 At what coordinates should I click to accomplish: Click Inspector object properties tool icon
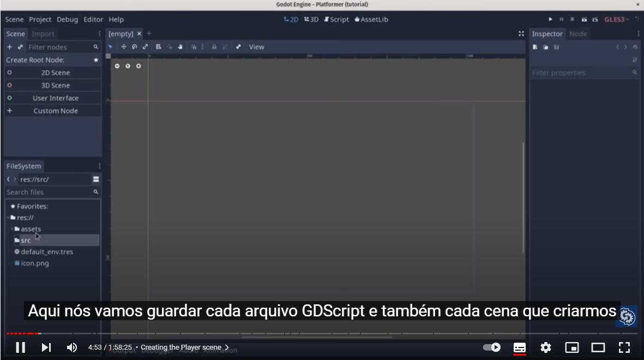[635, 60]
